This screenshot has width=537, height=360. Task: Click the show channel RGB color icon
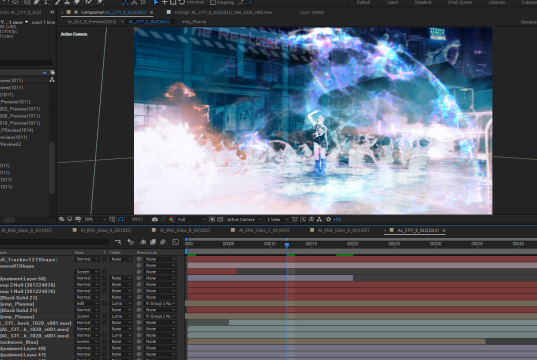click(x=171, y=219)
